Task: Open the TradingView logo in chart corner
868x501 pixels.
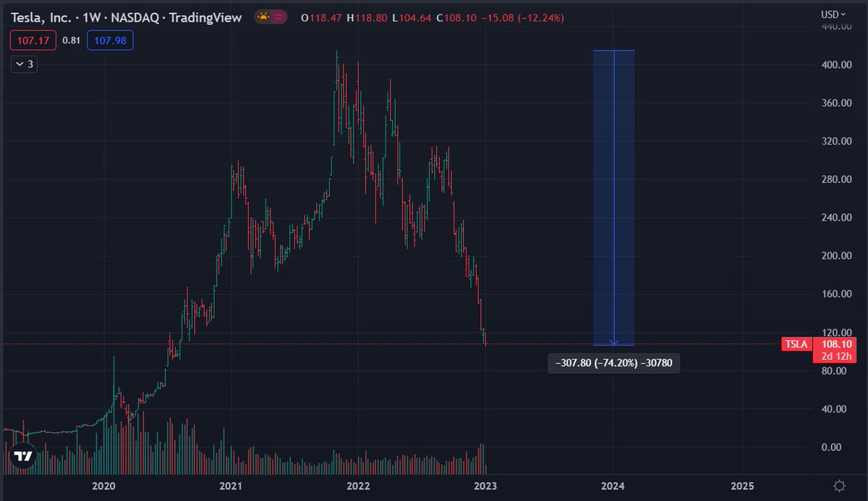Action: tap(24, 456)
